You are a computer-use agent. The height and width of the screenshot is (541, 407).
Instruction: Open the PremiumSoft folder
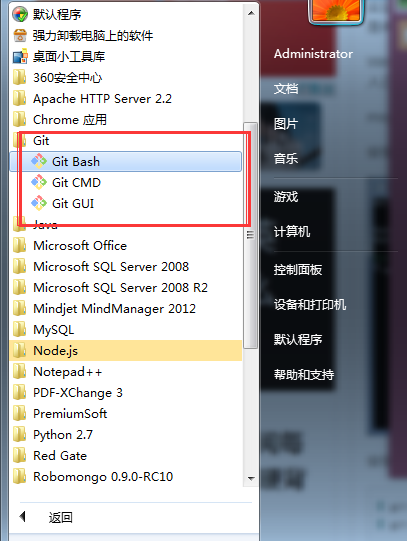[126, 414]
